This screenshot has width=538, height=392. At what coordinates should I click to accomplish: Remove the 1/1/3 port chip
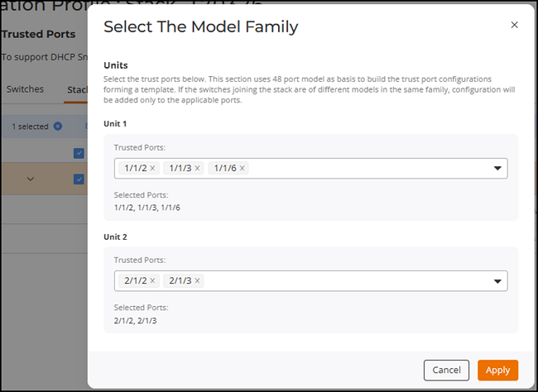click(197, 169)
